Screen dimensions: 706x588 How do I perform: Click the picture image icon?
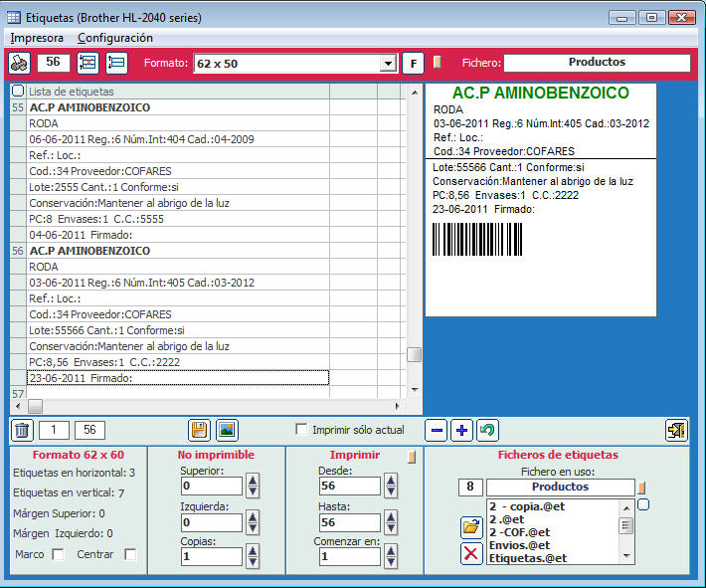click(227, 430)
